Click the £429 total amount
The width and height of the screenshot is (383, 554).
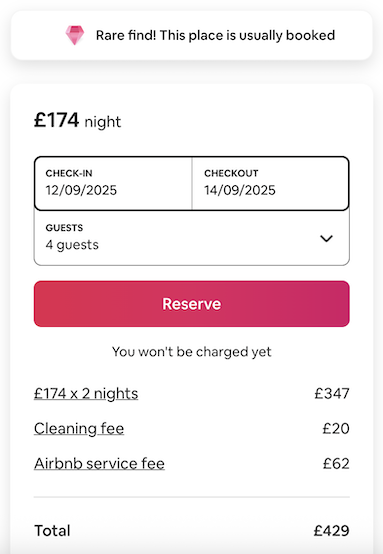pyautogui.click(x=331, y=531)
